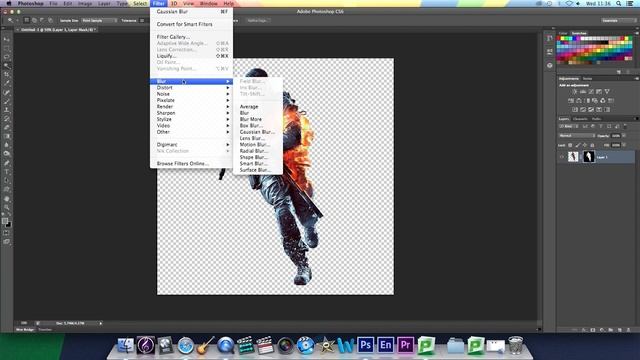Open Filter Gallery... menu item

(191, 37)
